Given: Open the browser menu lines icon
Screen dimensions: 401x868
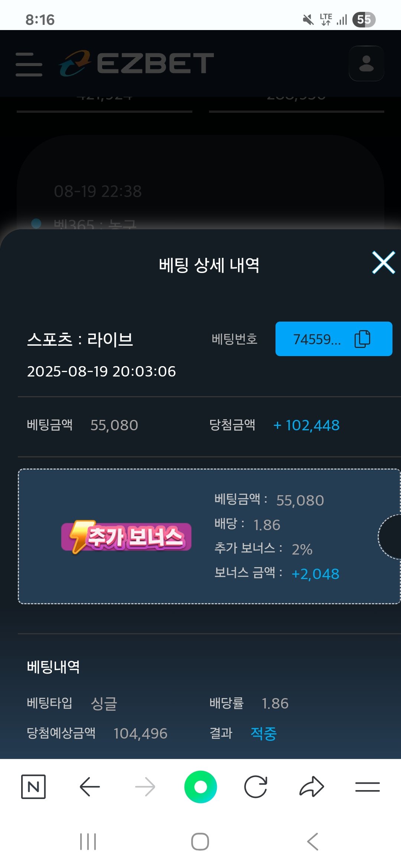Looking at the screenshot, I should (367, 786).
